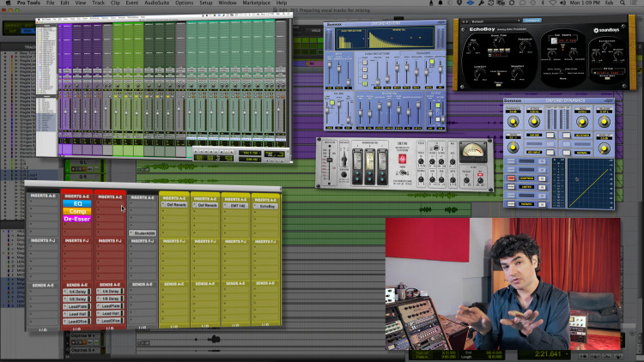
Task: Open the Track menu
Action: click(x=98, y=3)
